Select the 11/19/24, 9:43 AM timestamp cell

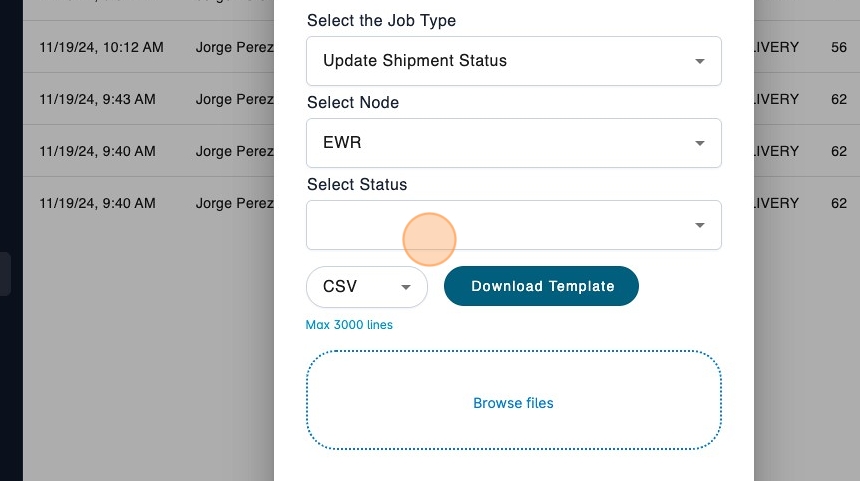click(97, 99)
